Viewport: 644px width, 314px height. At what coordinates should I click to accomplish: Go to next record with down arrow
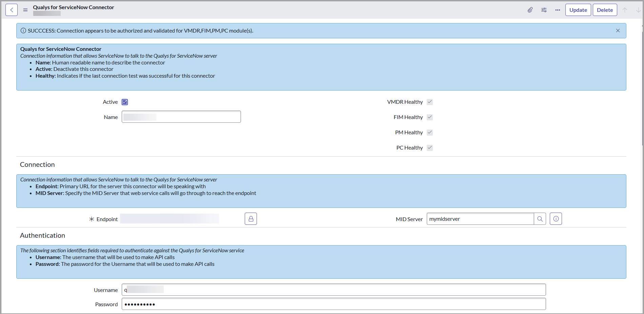(x=638, y=10)
